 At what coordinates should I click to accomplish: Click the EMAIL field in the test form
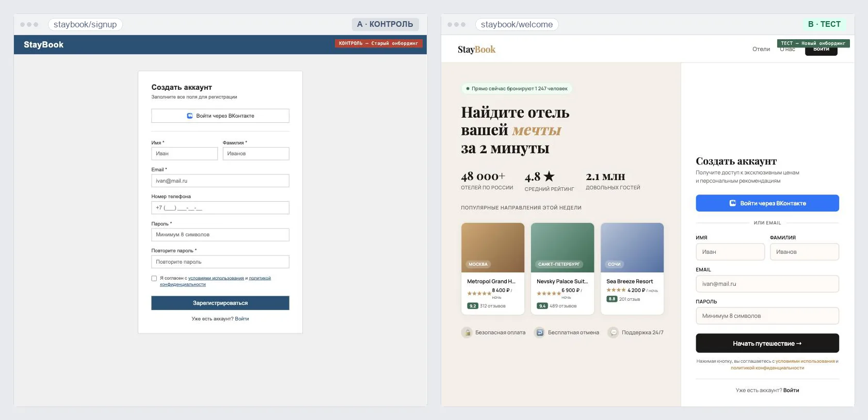(767, 284)
